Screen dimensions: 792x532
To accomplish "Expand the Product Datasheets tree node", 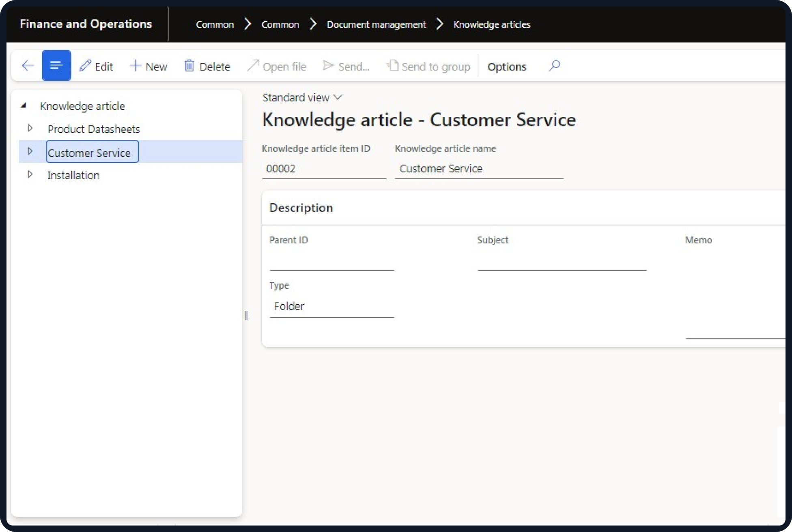I will [30, 129].
